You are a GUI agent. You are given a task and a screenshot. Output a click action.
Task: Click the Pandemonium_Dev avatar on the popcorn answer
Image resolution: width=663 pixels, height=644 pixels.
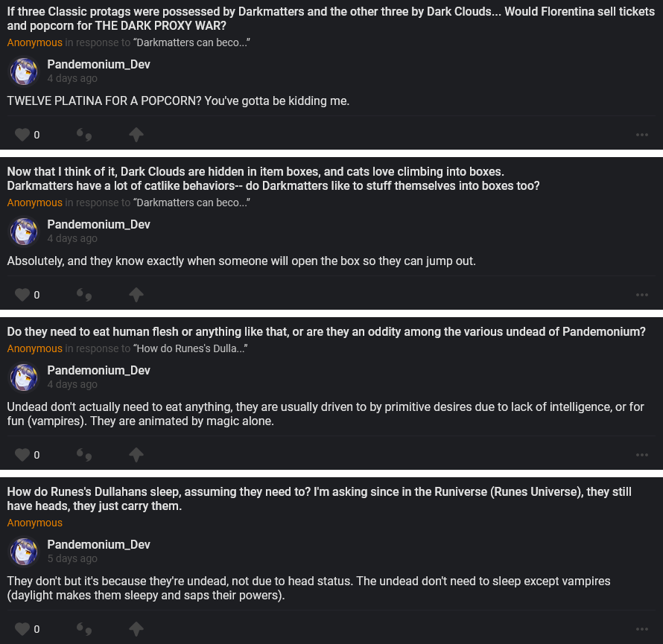[24, 71]
